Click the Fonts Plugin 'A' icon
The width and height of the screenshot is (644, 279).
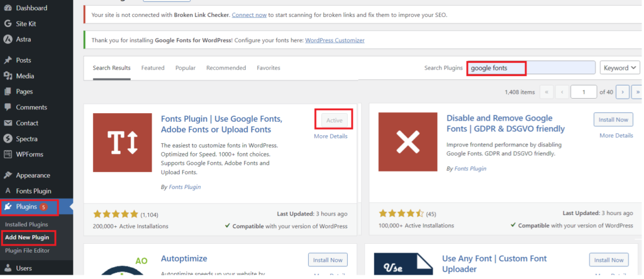pyautogui.click(x=8, y=191)
